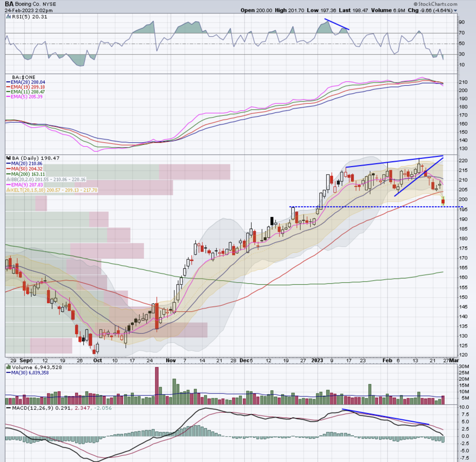This screenshot has height=462, width=476.
Task: Click the 'MA(50) 204.32' legend entry
Action: point(24,169)
